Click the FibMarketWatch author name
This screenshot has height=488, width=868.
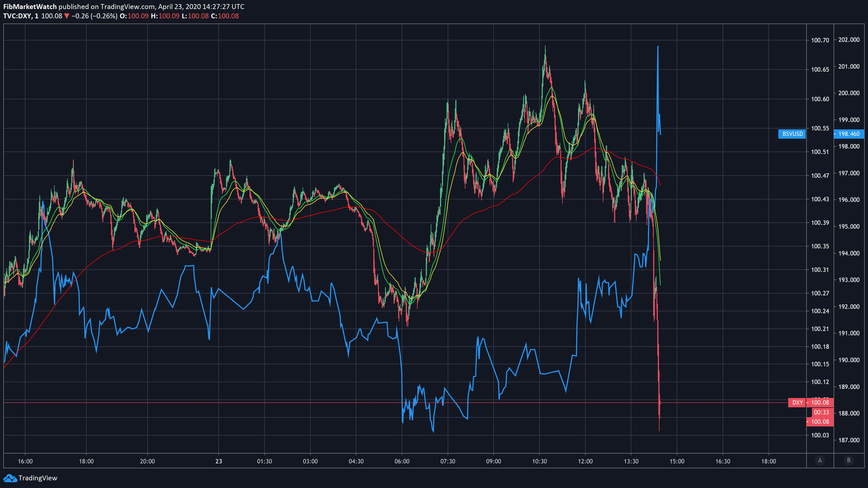coord(30,6)
